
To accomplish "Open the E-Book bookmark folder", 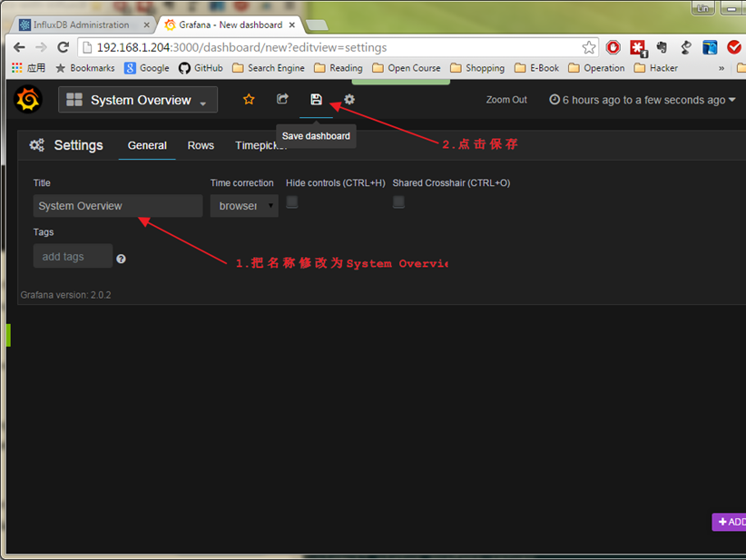I will tap(536, 68).
